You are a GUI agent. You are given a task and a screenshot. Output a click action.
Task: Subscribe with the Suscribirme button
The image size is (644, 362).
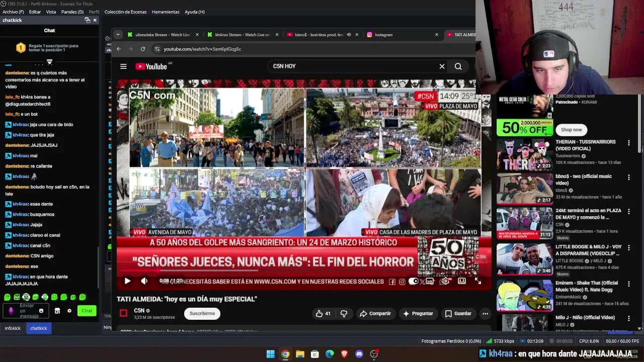click(202, 314)
